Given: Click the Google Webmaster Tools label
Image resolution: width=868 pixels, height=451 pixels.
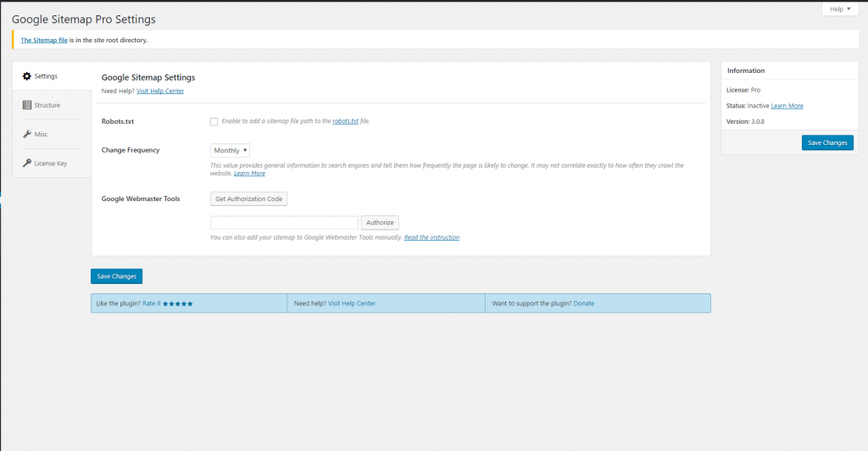Looking at the screenshot, I should pos(141,198).
